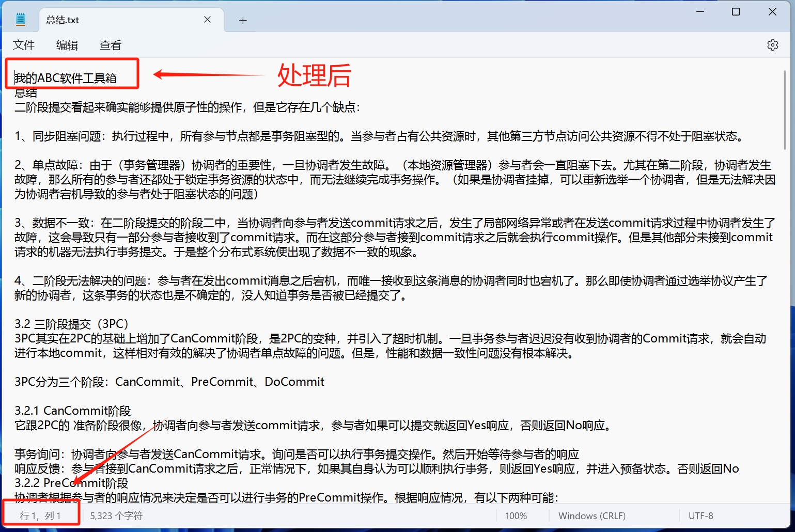This screenshot has width=795, height=532.
Task: Close the 总结.txt tab with its X icon
Action: pyautogui.click(x=207, y=19)
